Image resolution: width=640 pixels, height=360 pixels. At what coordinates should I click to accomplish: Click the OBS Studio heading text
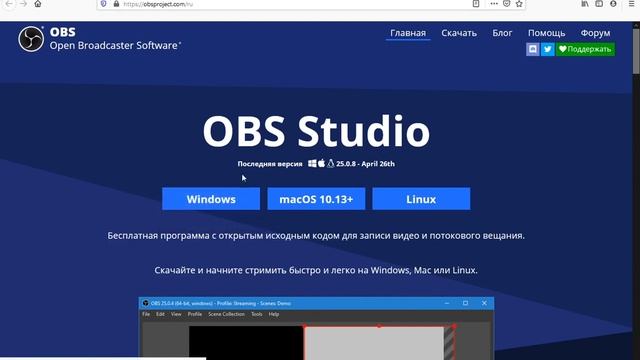click(316, 131)
